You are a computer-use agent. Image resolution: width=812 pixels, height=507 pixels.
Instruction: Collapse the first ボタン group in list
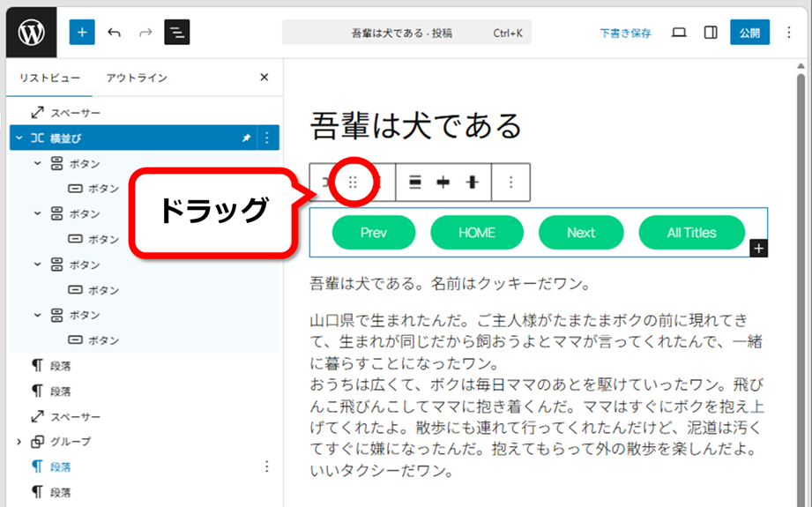tap(38, 164)
